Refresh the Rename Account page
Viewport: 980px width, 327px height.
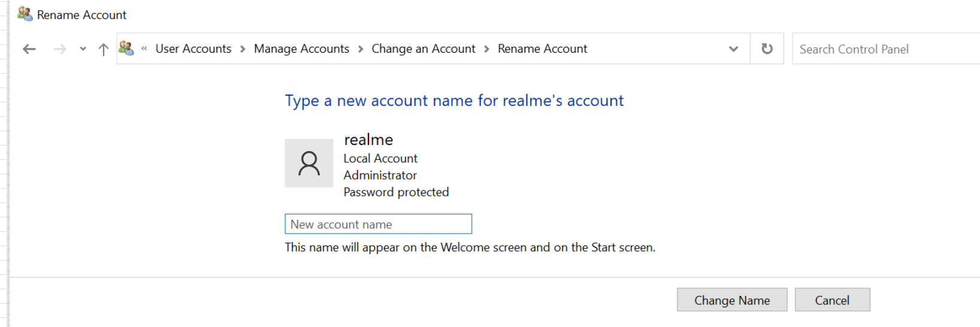(x=767, y=49)
